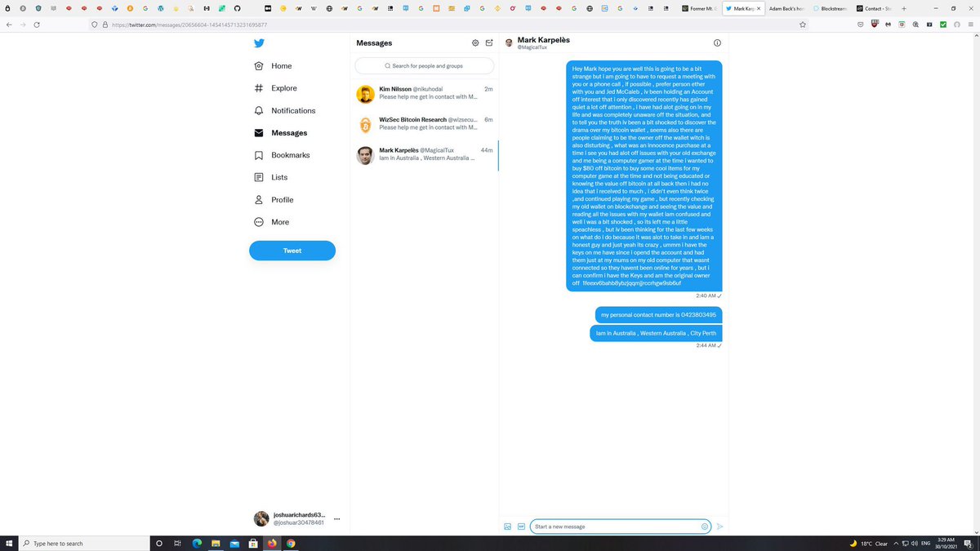Open Cortana circle icon on taskbar

tap(158, 543)
